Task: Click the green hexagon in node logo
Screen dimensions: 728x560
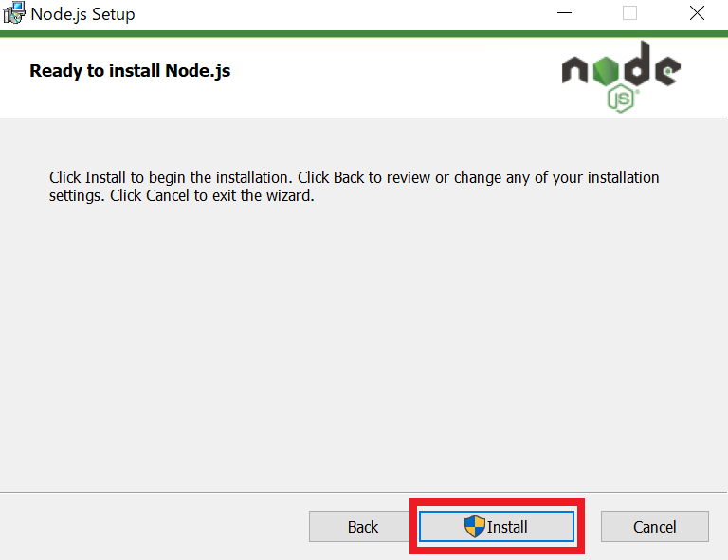Action: [x=606, y=71]
